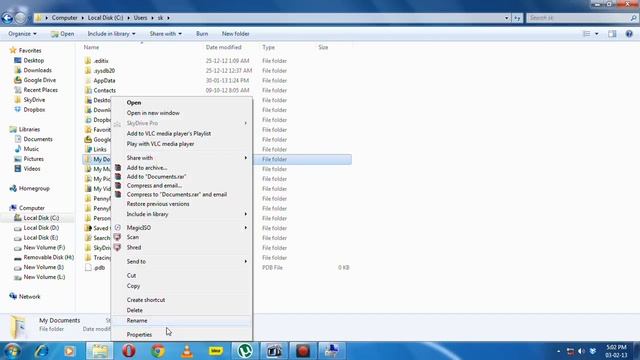Open the view options dropdown arrow
640x360 pixels.
pos(597,34)
